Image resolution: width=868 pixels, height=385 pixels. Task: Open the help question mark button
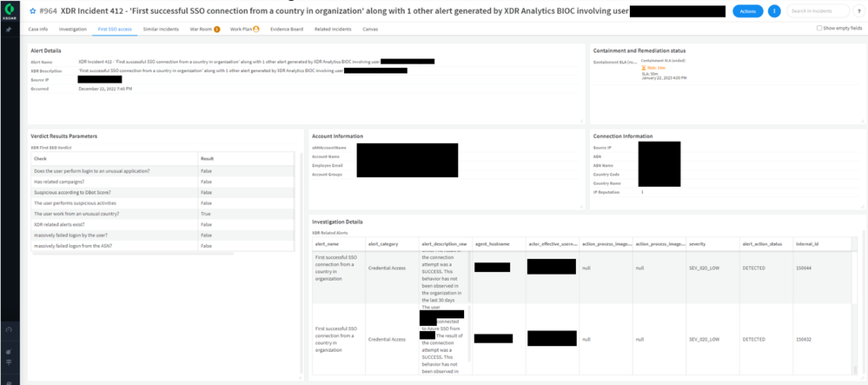click(x=858, y=10)
